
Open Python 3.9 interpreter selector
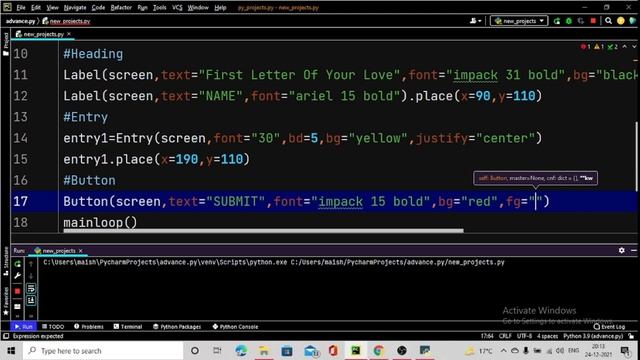593,336
